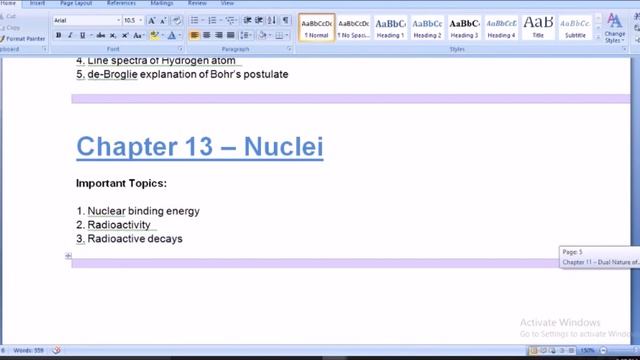640x360 pixels.
Task: Click the Grow Font button
Action: click(151, 20)
